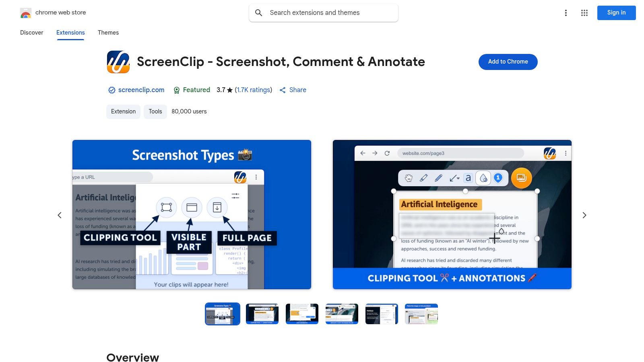Open the Discover tab
The image size is (644, 362).
point(31,33)
